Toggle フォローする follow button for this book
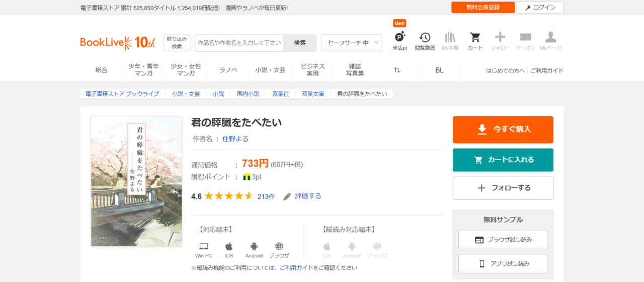Viewport: 644px width, 282px height. click(503, 188)
